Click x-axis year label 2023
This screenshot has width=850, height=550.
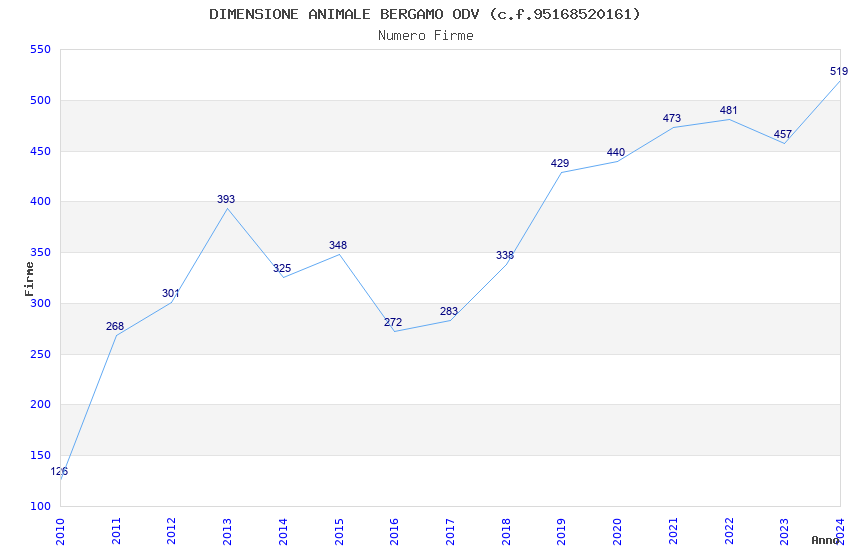point(784,531)
